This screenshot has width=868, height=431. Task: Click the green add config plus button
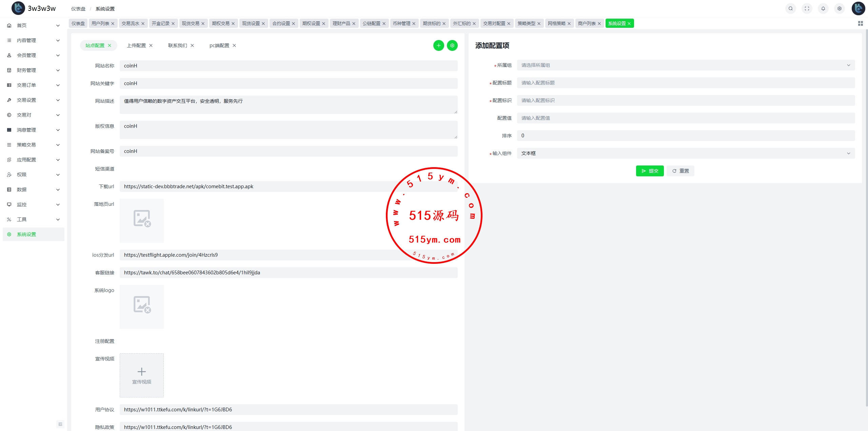click(x=438, y=45)
